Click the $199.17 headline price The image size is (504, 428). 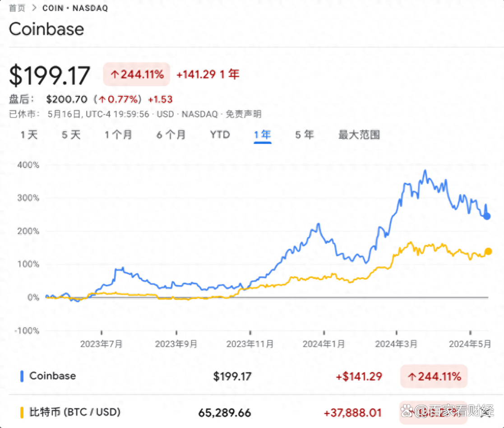point(50,75)
